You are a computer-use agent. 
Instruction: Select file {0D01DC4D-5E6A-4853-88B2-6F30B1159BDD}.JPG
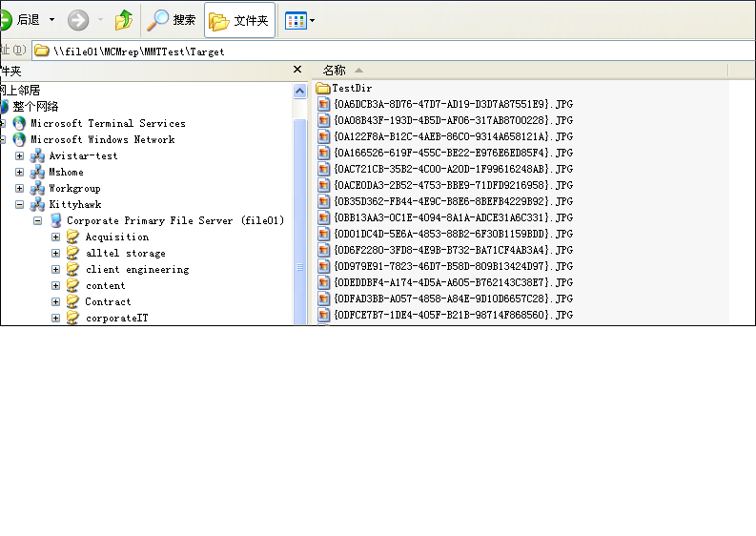tap(453, 234)
